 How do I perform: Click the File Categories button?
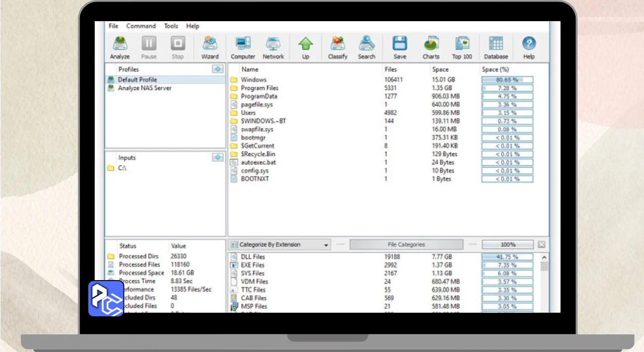[x=406, y=245]
